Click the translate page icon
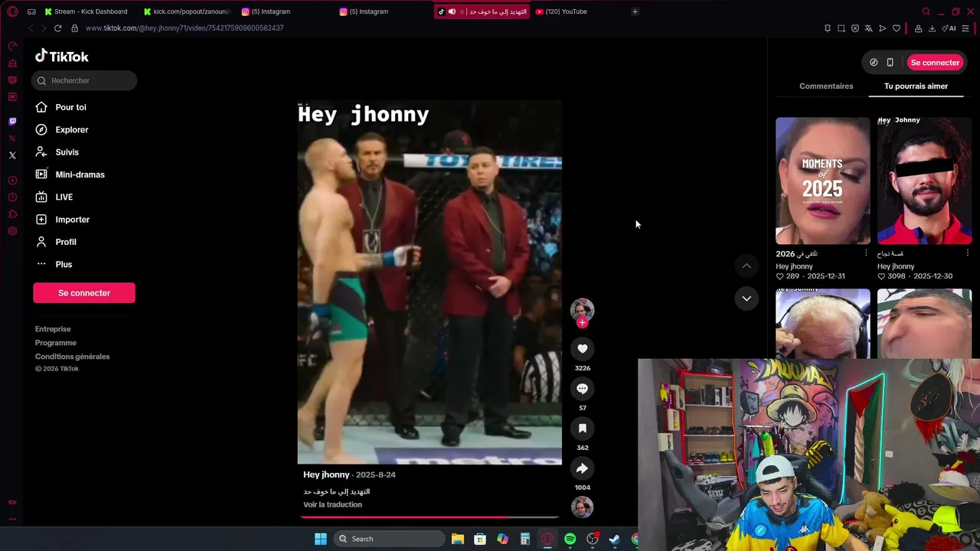The height and width of the screenshot is (551, 980). coord(868,28)
